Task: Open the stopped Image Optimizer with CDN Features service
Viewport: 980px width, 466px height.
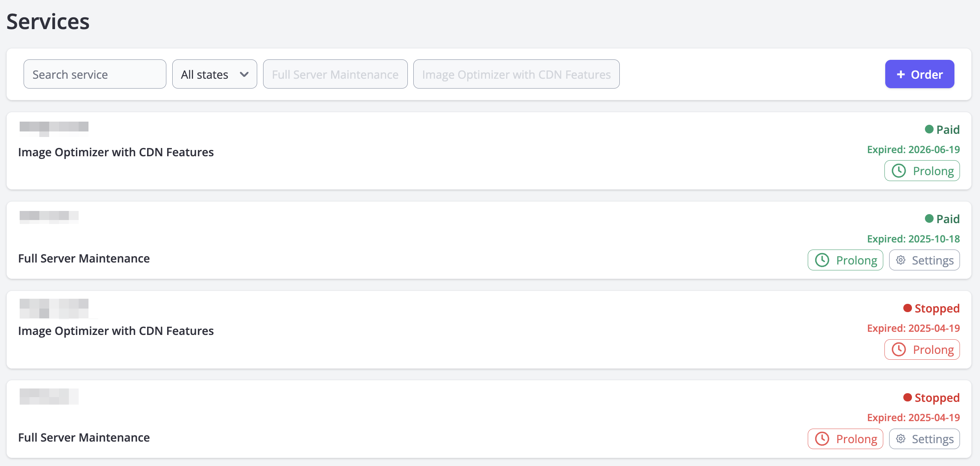Action: 116,331
